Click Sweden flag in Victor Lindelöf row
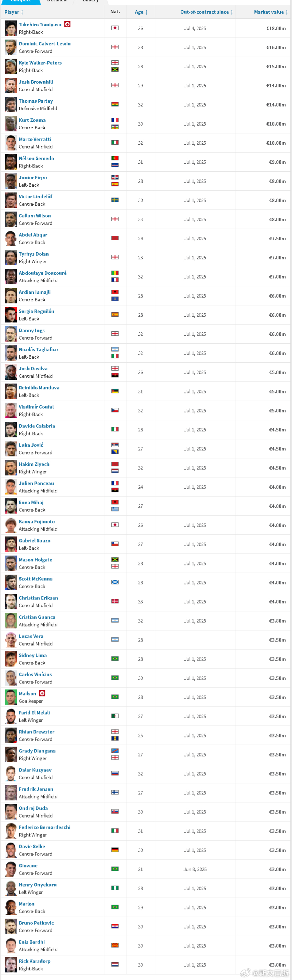Viewport: 292px width, 980px height. pos(115,200)
